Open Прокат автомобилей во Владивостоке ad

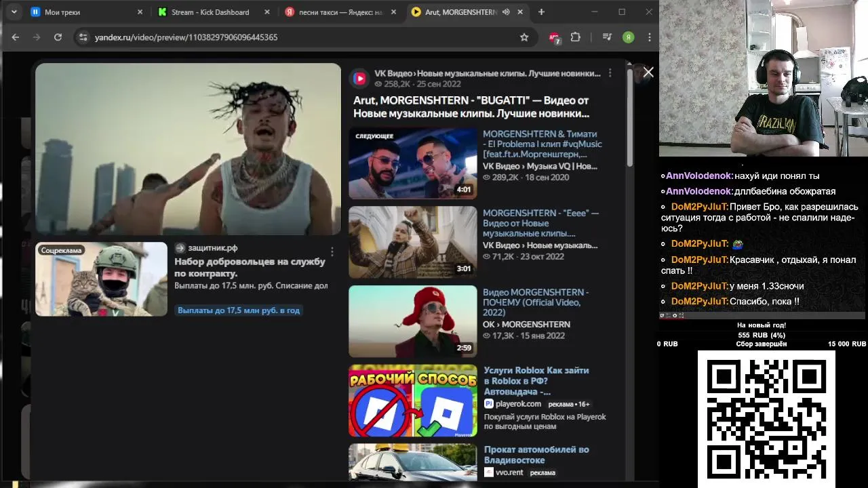click(536, 455)
